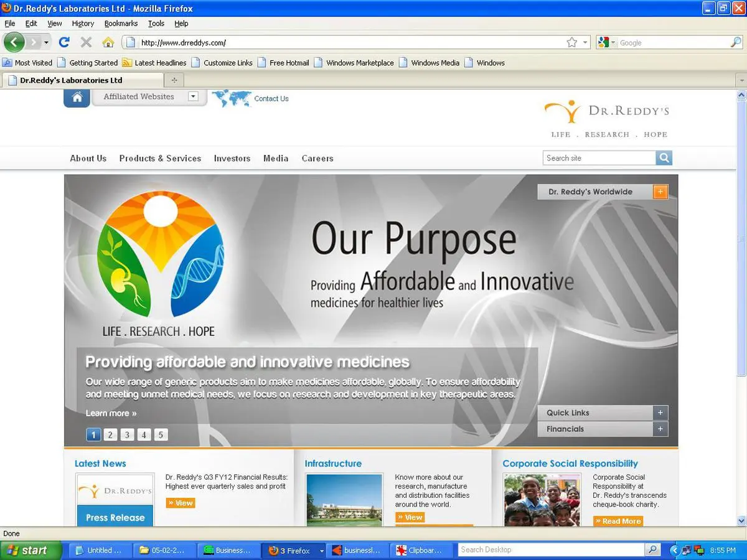Open the Tools menu
The width and height of the screenshot is (747, 560).
156,24
